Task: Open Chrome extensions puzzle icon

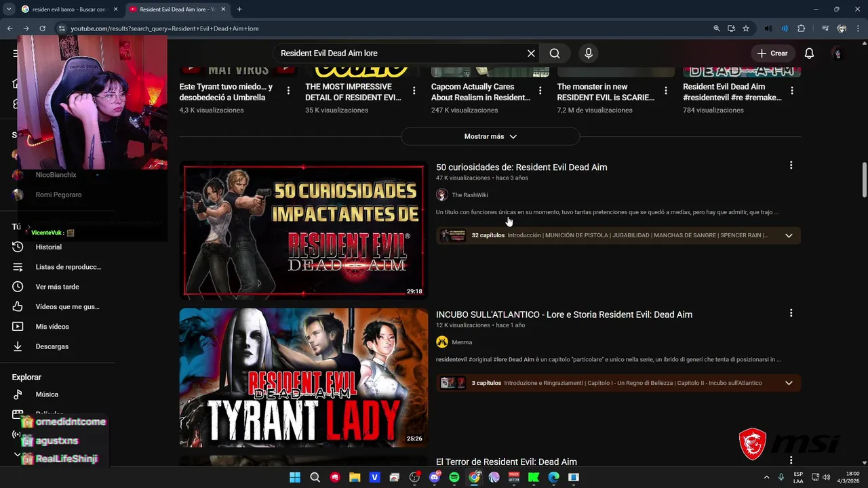Action: [802, 28]
